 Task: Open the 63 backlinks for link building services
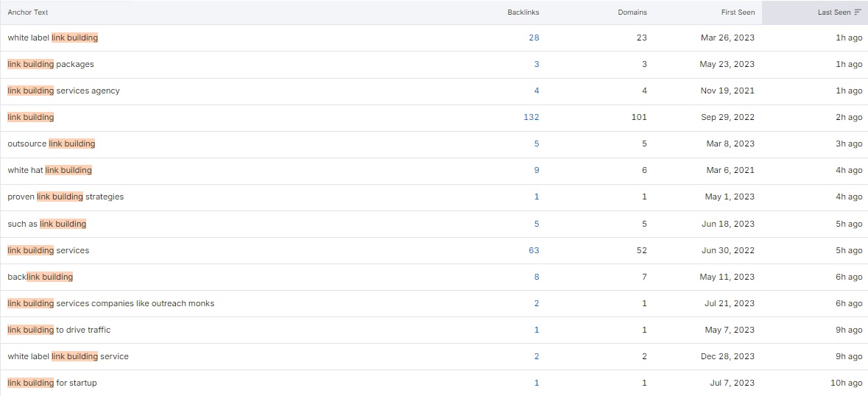(x=534, y=250)
